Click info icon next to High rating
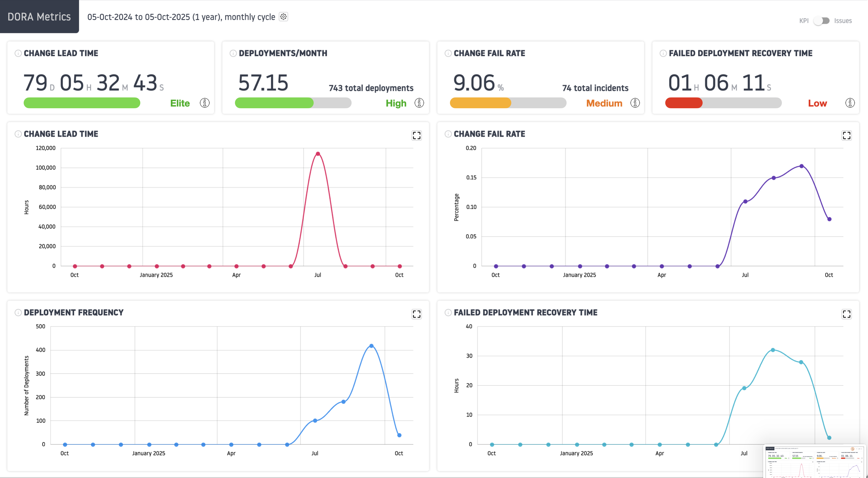The width and height of the screenshot is (868, 478). tap(419, 103)
